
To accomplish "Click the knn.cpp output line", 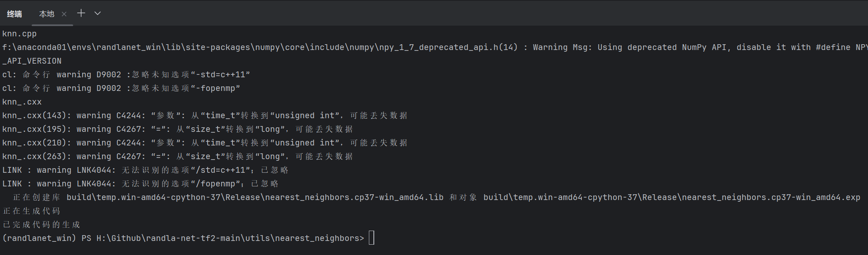I will [19, 34].
